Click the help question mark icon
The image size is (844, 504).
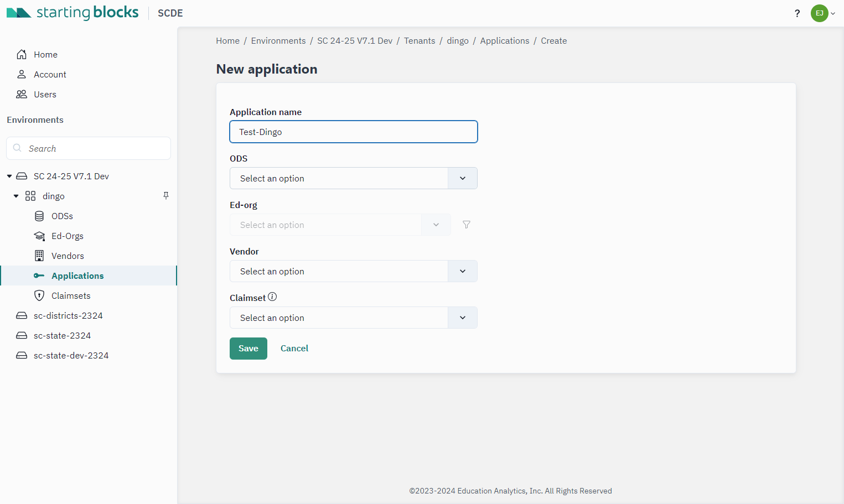(797, 13)
